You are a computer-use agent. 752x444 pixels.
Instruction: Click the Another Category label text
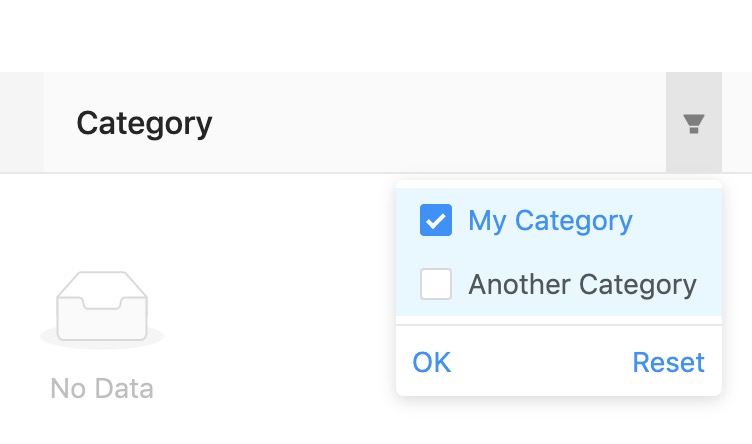[582, 285]
